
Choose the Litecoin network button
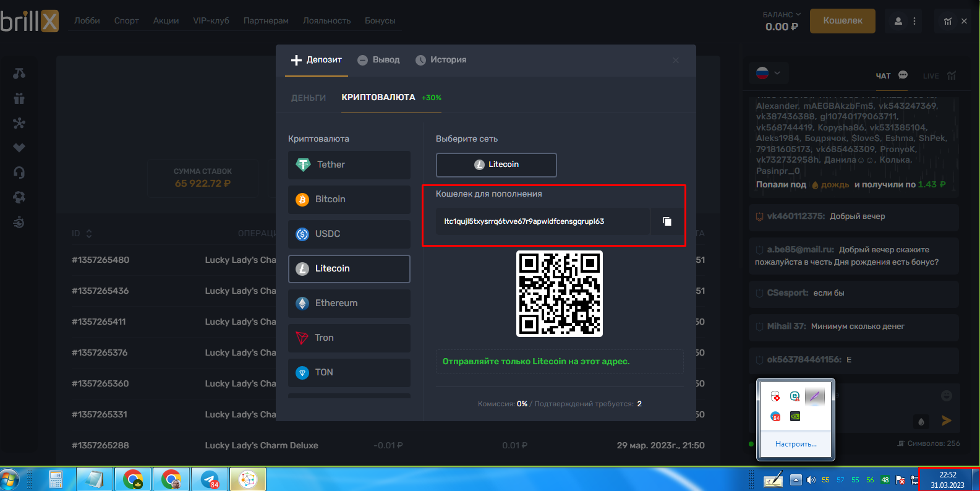pyautogui.click(x=496, y=164)
